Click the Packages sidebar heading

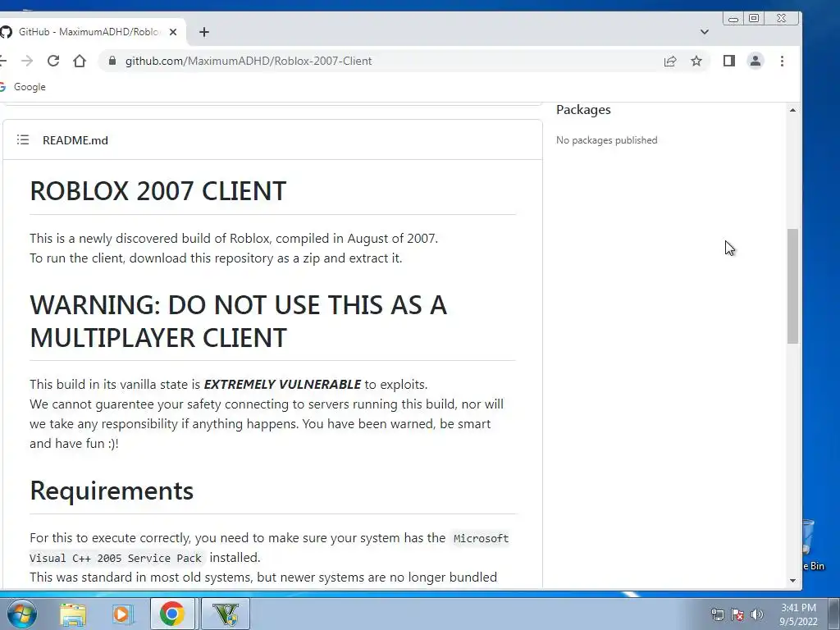(x=583, y=109)
